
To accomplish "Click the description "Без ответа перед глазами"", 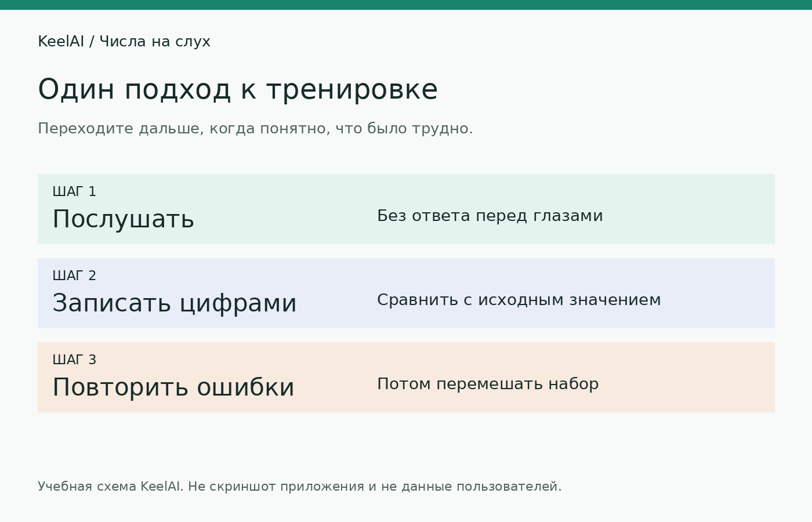I will pos(490,216).
